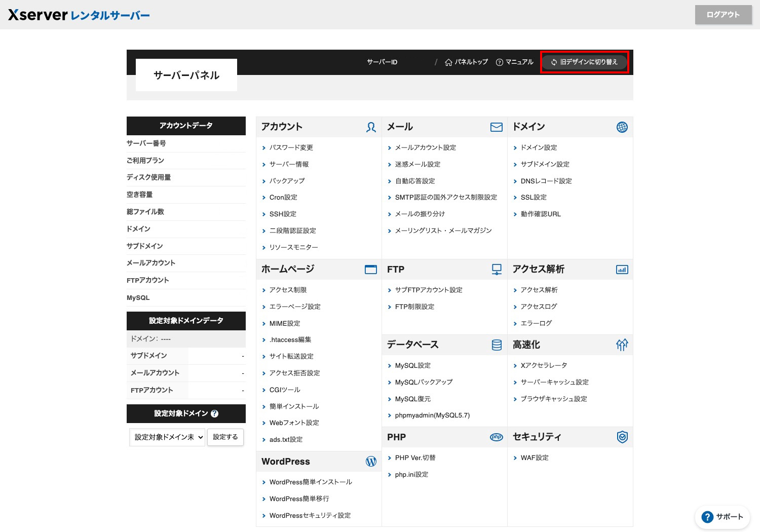Open アクセスログ

pos(539,307)
